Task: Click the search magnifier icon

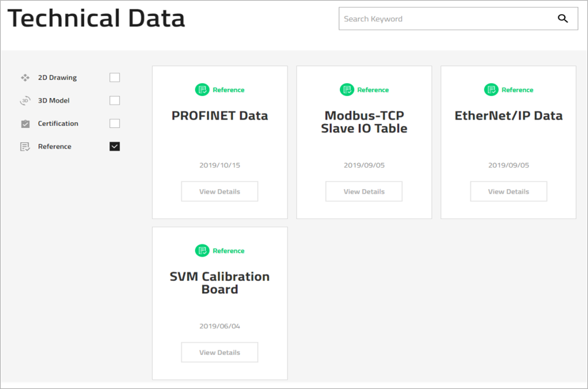Action: pos(562,19)
